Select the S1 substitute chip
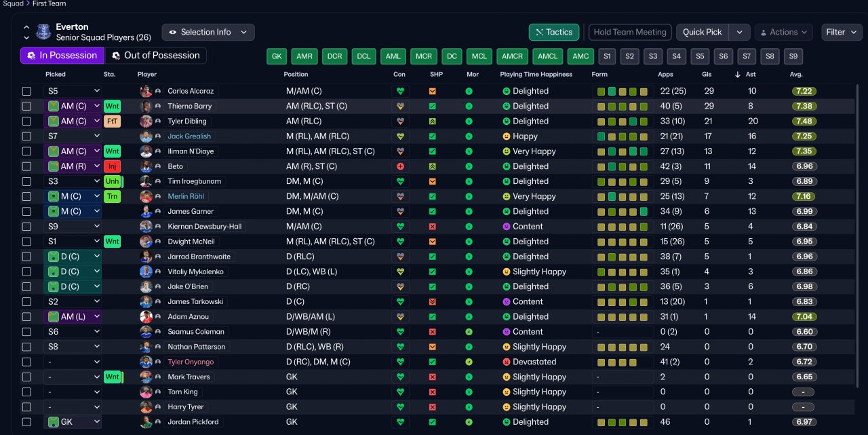 607,56
